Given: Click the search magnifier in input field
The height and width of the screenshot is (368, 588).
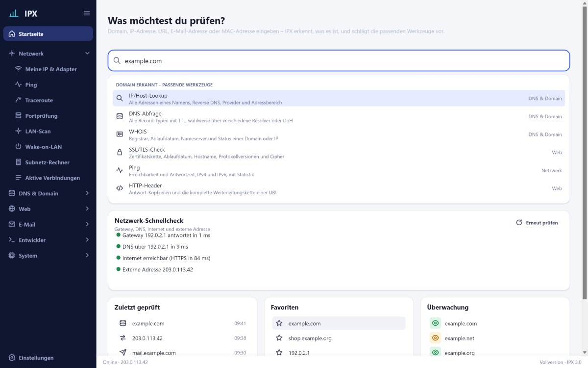Looking at the screenshot, I should coord(117,61).
